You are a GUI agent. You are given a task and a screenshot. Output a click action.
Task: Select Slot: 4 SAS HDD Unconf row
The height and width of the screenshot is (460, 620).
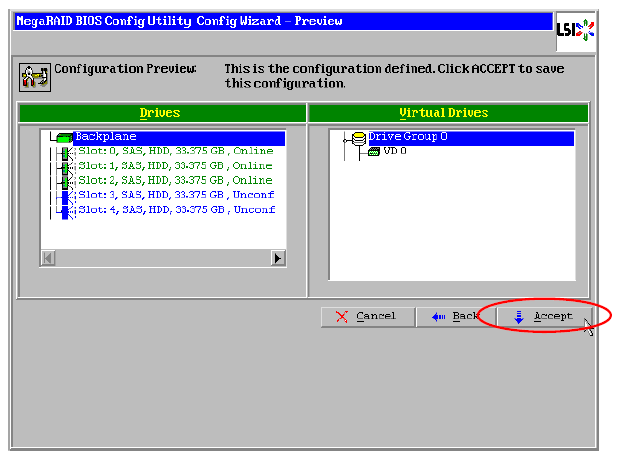pyautogui.click(x=176, y=210)
